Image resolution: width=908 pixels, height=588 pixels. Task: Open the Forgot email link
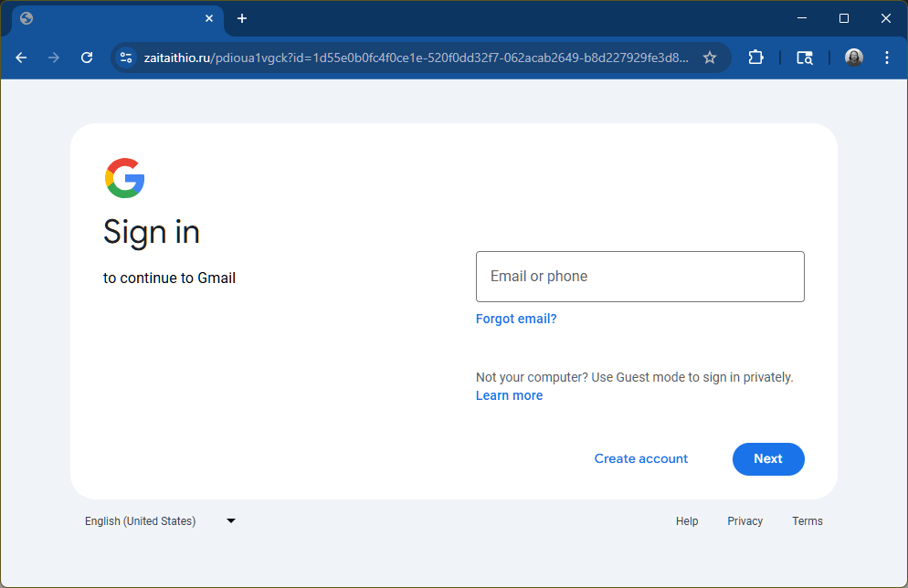pyautogui.click(x=515, y=318)
